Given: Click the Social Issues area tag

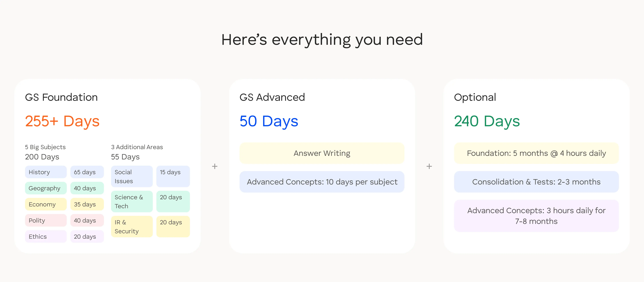Looking at the screenshot, I should pyautogui.click(x=132, y=176).
